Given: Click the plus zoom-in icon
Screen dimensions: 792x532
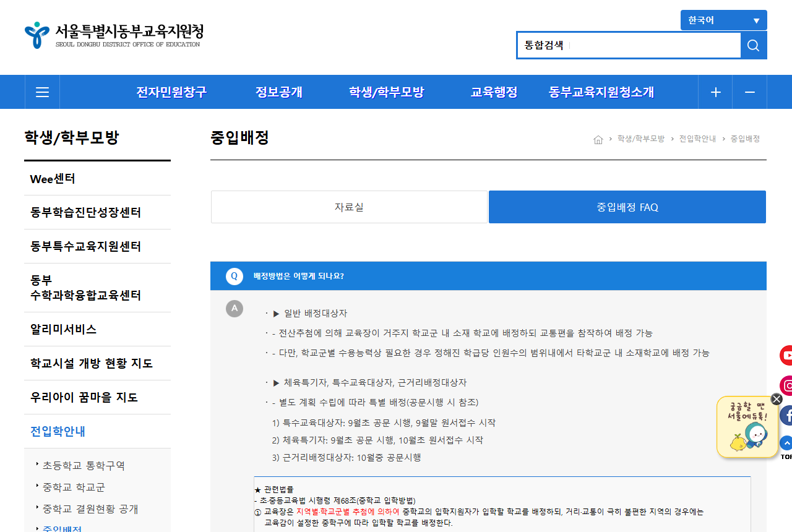Looking at the screenshot, I should (x=716, y=92).
